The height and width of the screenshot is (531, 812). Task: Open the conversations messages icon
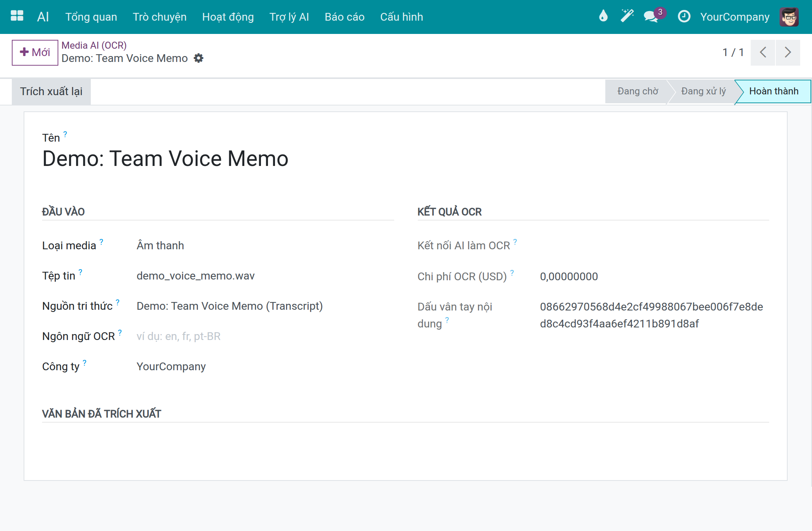point(651,17)
